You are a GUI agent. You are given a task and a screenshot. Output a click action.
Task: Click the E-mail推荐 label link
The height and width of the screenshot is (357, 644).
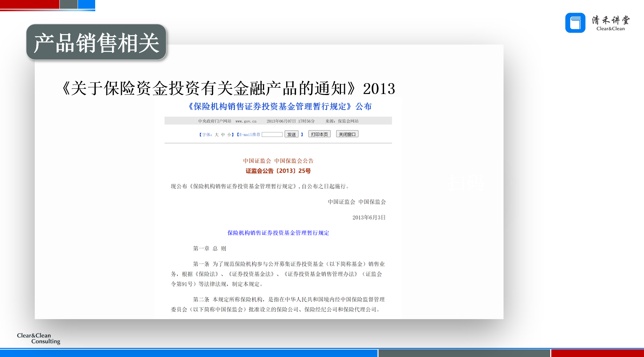250,135
